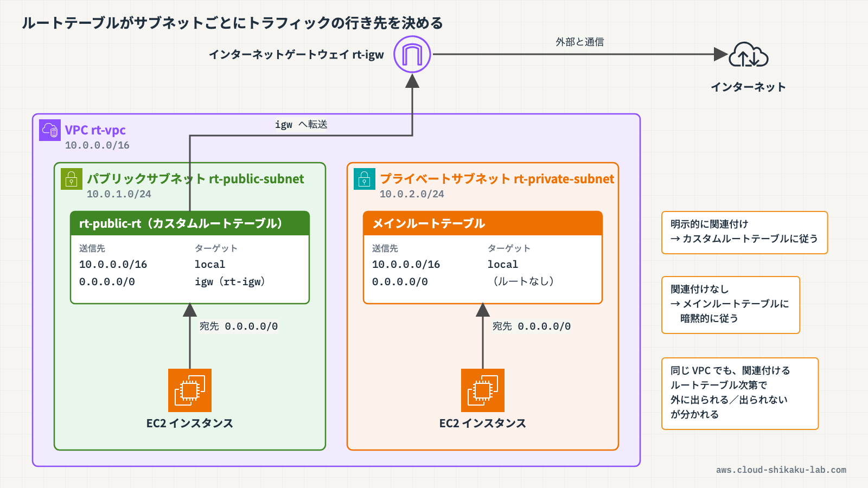Select the EC2 instance icon in private subnet

pyautogui.click(x=483, y=390)
